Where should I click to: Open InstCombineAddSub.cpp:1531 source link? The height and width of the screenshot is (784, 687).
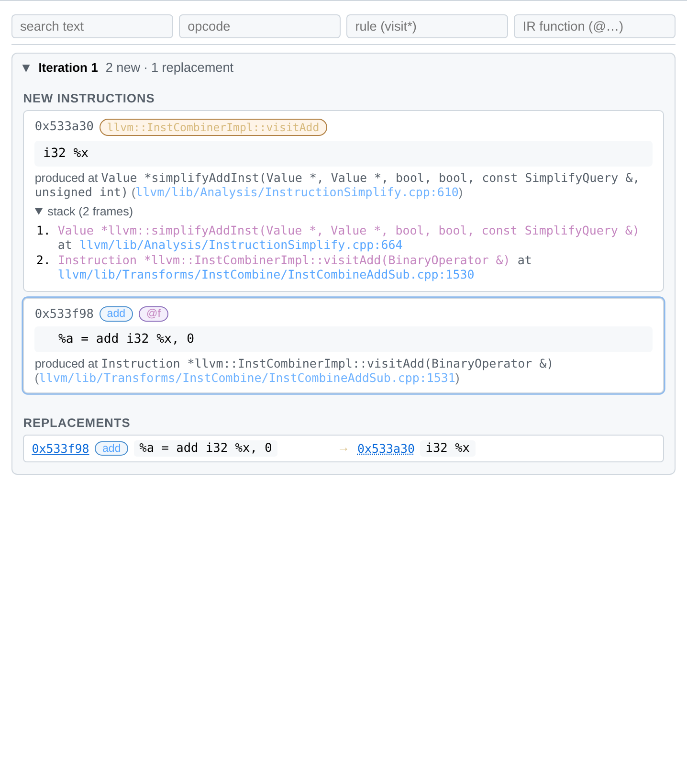pyautogui.click(x=247, y=378)
